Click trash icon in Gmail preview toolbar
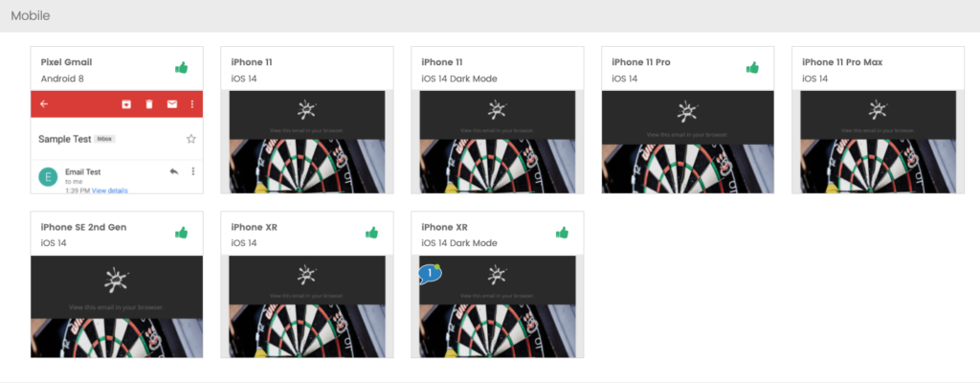 (148, 104)
